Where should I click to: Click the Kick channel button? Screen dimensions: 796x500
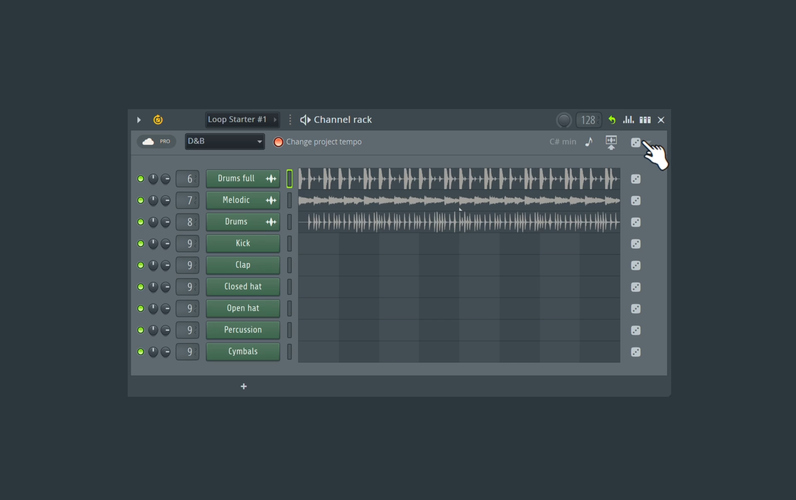(x=243, y=243)
